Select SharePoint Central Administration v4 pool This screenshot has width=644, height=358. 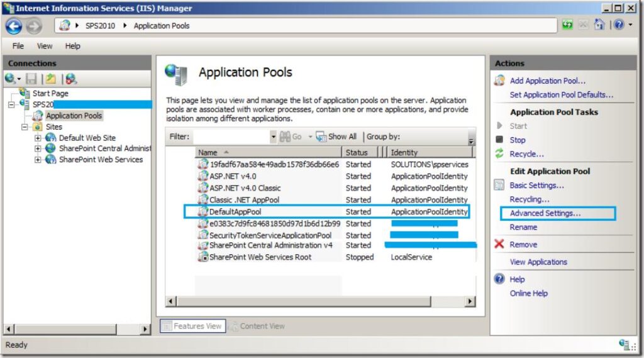pyautogui.click(x=271, y=245)
